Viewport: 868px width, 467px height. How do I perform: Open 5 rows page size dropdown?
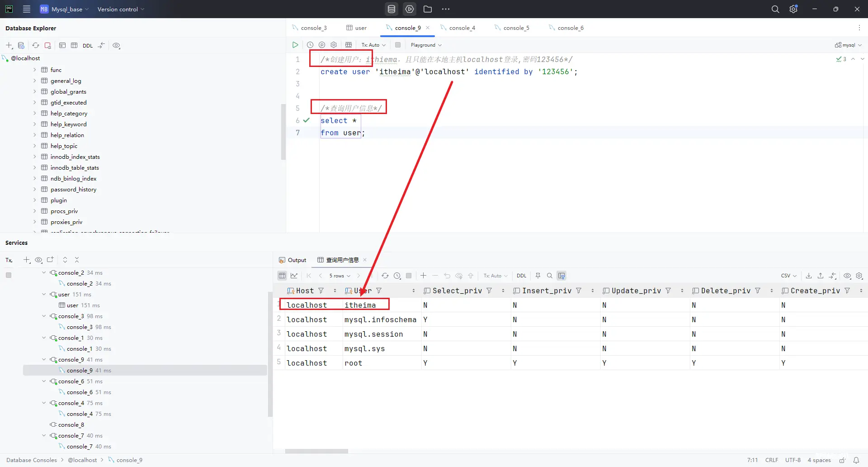pyautogui.click(x=340, y=276)
